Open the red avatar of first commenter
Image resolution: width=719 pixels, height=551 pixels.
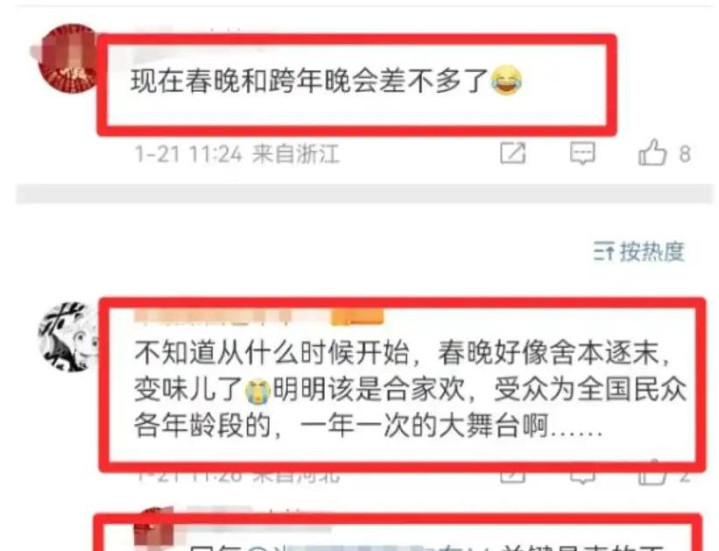coord(69,59)
